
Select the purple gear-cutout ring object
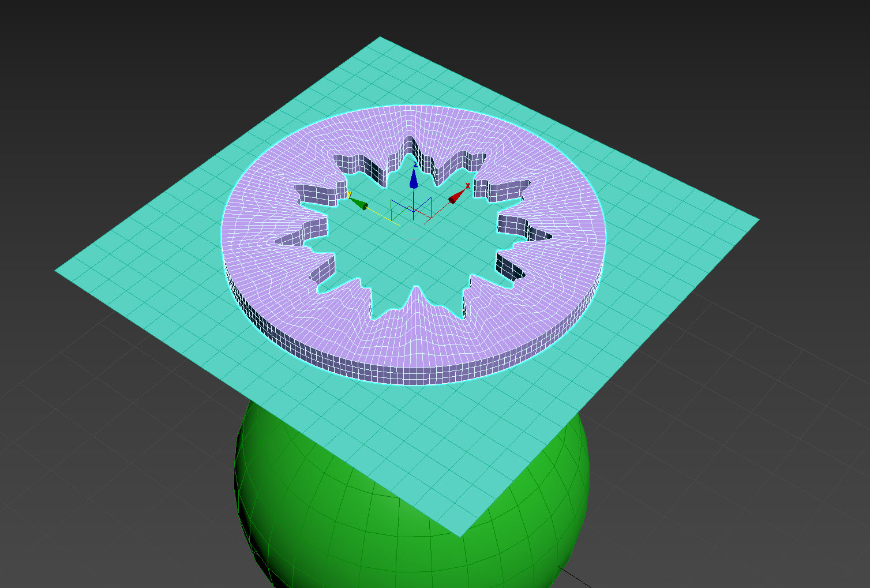(x=415, y=346)
